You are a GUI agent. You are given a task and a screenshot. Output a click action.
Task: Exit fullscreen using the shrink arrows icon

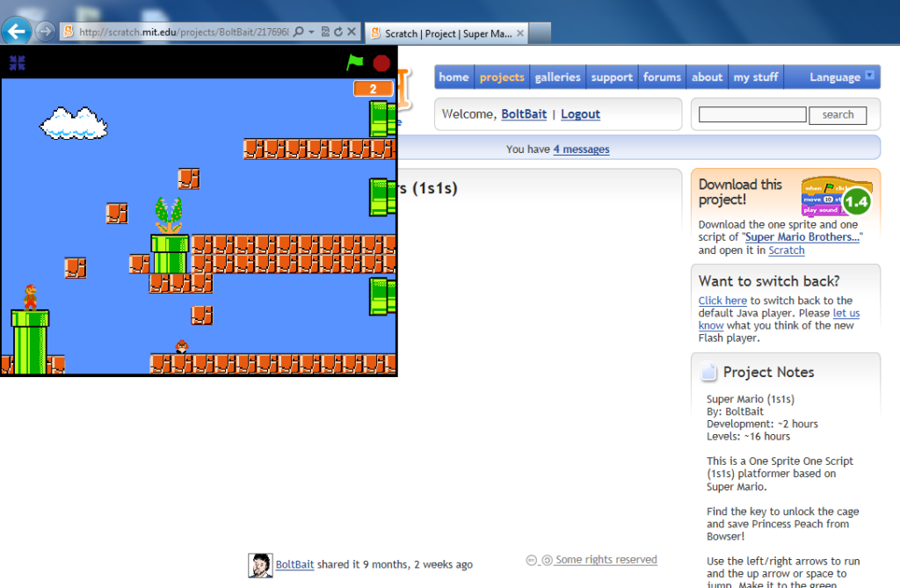[17, 62]
